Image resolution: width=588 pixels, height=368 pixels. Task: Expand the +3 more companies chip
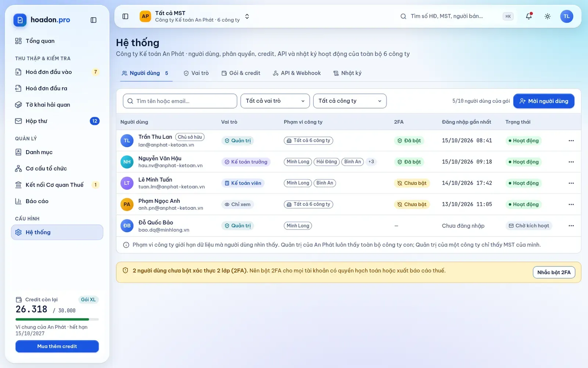[x=371, y=162]
